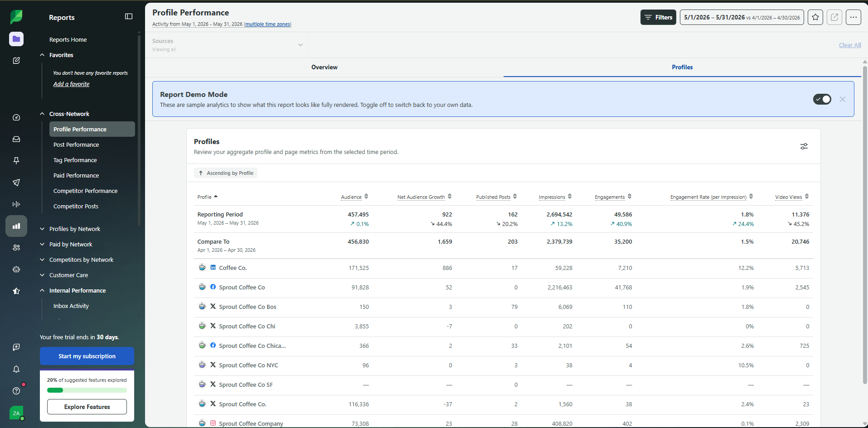Open table column settings sliders icon
Viewport: 868px width, 428px height.
pyautogui.click(x=804, y=146)
